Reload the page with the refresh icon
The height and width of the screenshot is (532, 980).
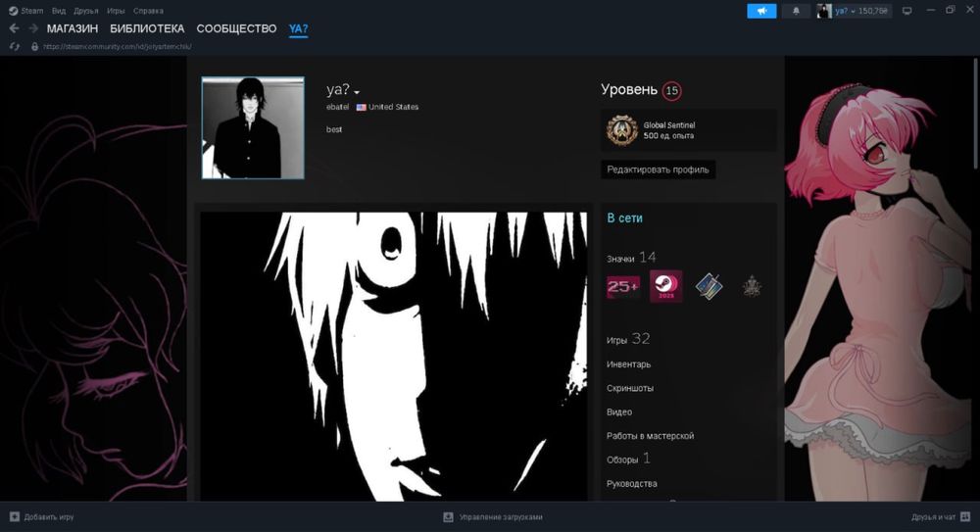(15, 46)
